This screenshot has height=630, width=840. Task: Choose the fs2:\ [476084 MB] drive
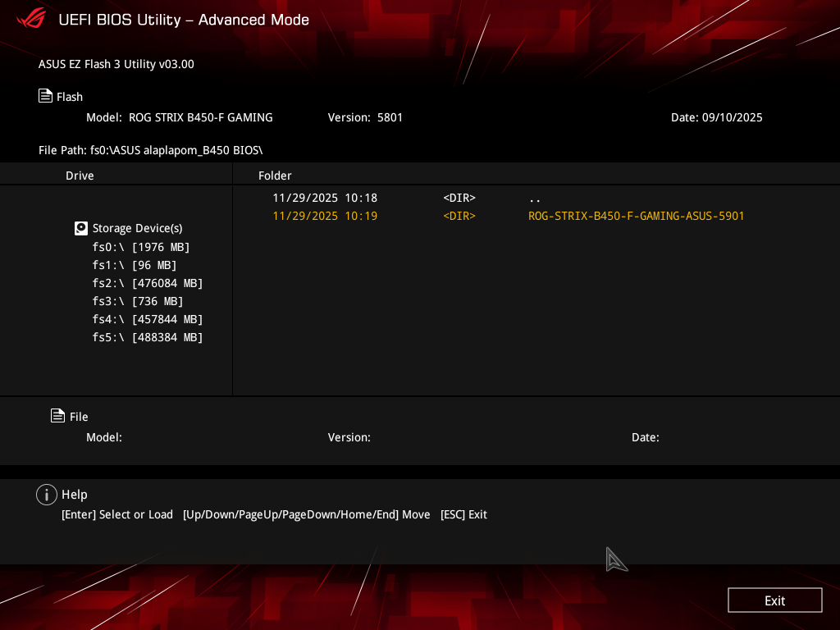[x=148, y=283]
